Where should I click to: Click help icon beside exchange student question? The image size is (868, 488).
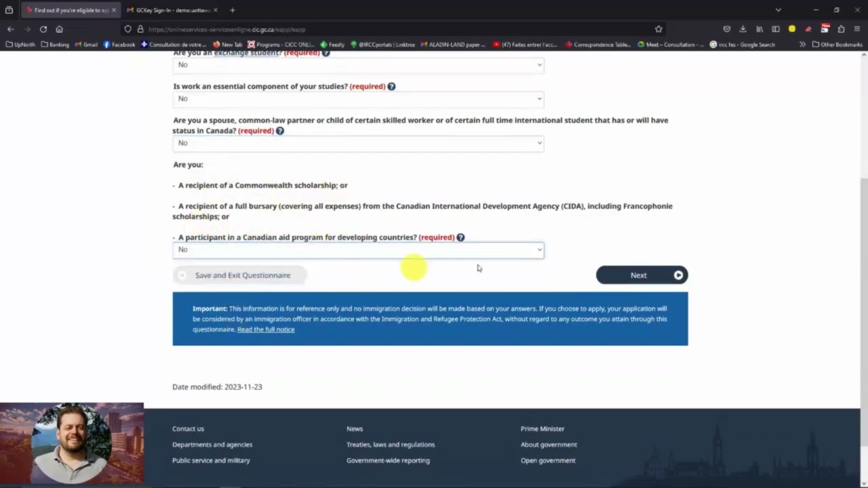[x=325, y=53]
